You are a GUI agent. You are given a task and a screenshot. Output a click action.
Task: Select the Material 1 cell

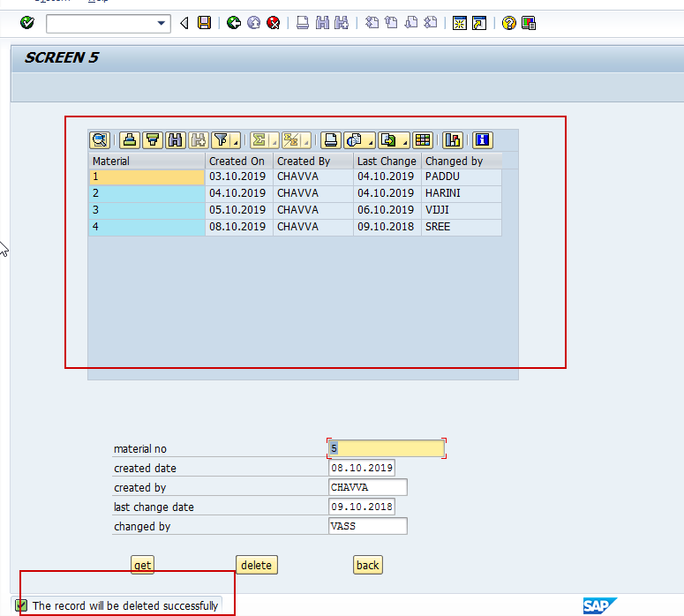147,177
